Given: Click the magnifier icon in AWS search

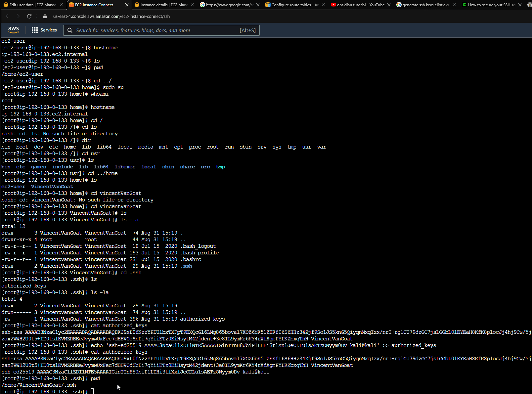Looking at the screenshot, I should click(70, 30).
